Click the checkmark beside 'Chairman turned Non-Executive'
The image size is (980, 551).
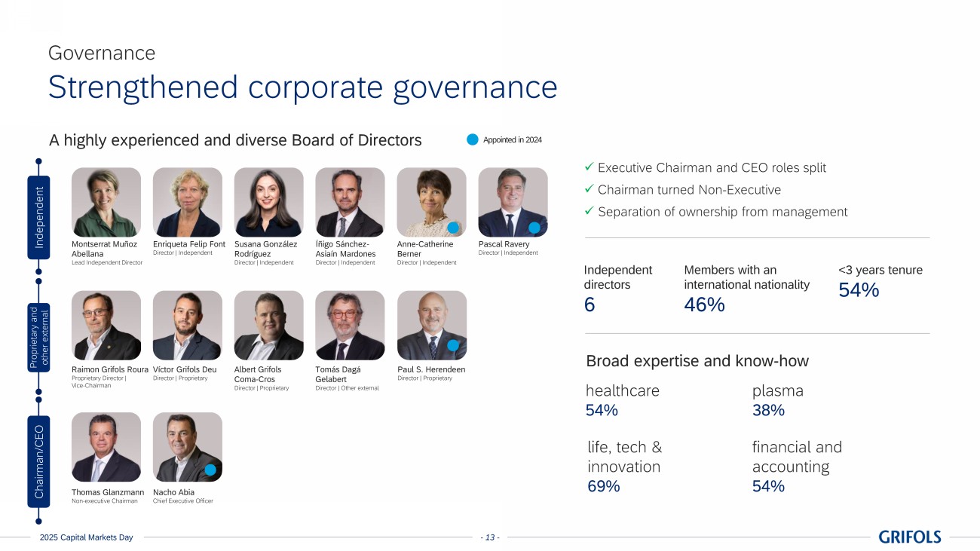tap(590, 189)
